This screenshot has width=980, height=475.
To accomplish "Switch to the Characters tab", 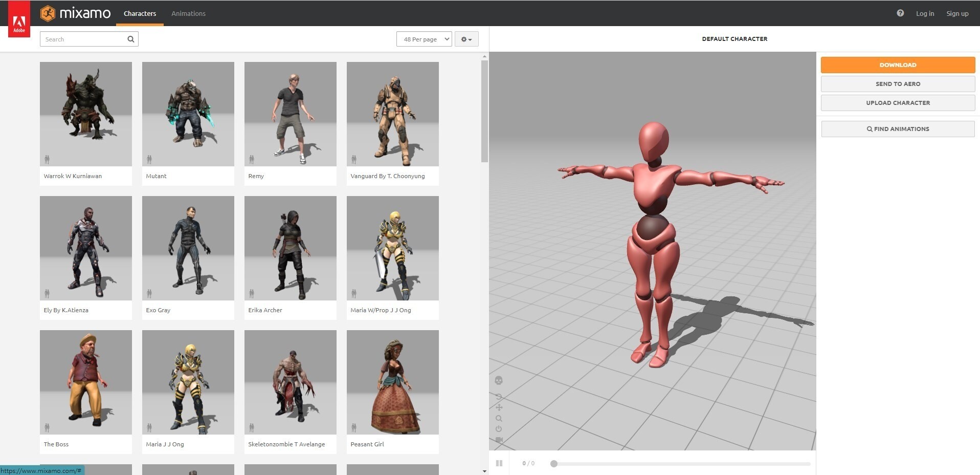I will pyautogui.click(x=140, y=13).
